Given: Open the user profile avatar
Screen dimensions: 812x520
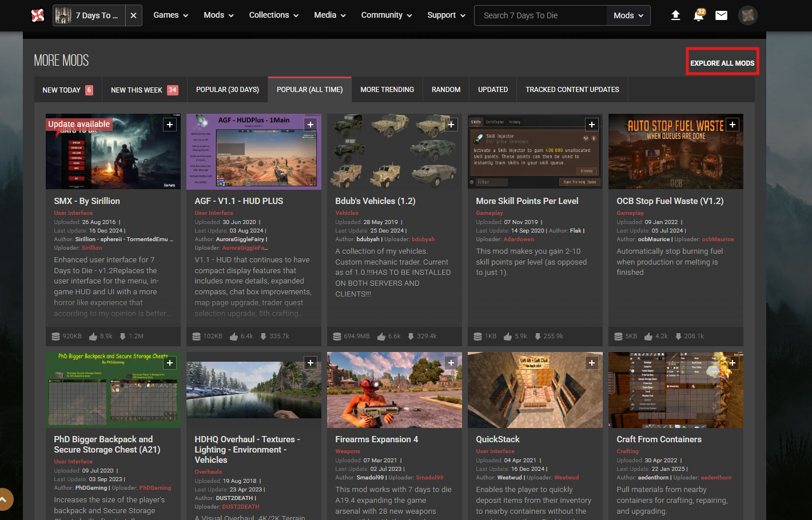Looking at the screenshot, I should tap(748, 15).
